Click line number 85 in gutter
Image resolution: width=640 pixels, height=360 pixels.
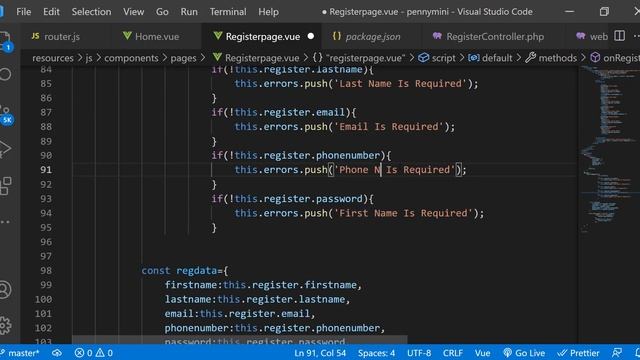click(46, 84)
